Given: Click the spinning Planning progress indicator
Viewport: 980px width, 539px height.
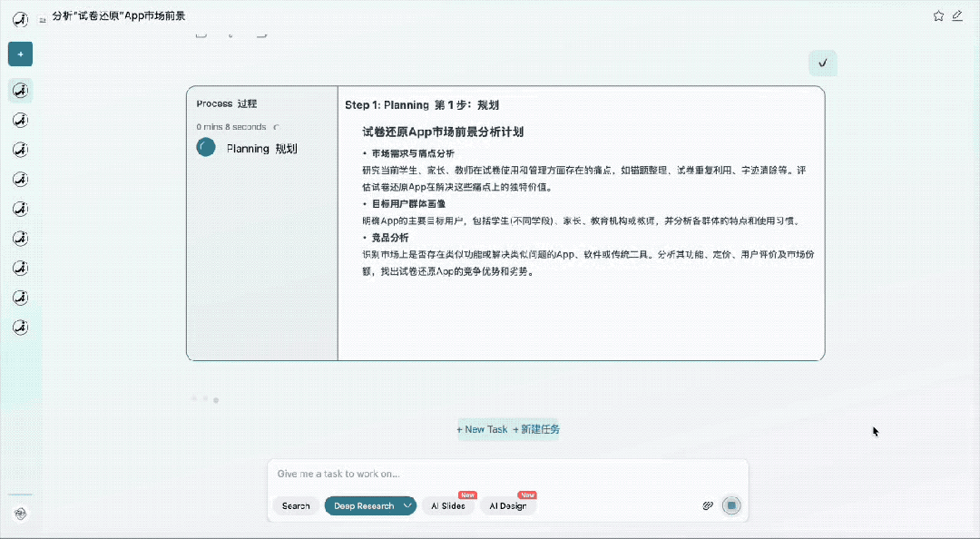Looking at the screenshot, I should pyautogui.click(x=206, y=148).
